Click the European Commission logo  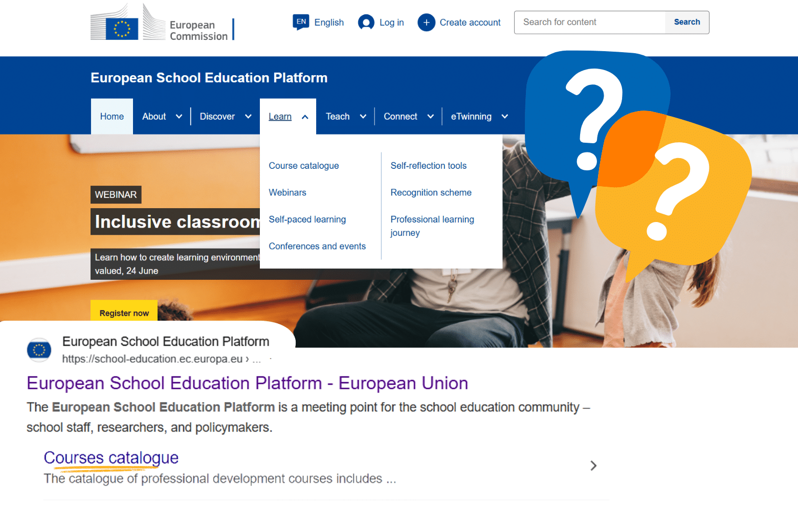coord(162,23)
